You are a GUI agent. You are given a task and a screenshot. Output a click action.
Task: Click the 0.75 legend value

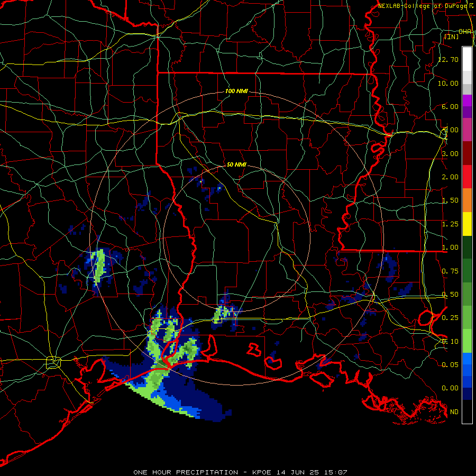click(450, 271)
